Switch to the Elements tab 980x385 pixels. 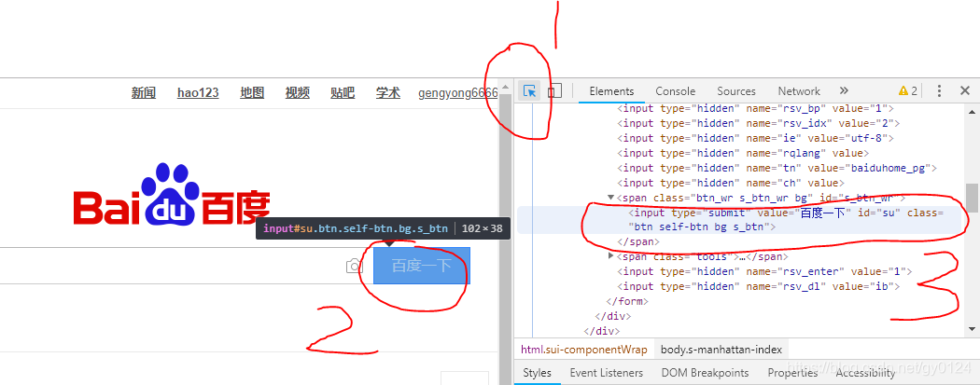pos(611,91)
